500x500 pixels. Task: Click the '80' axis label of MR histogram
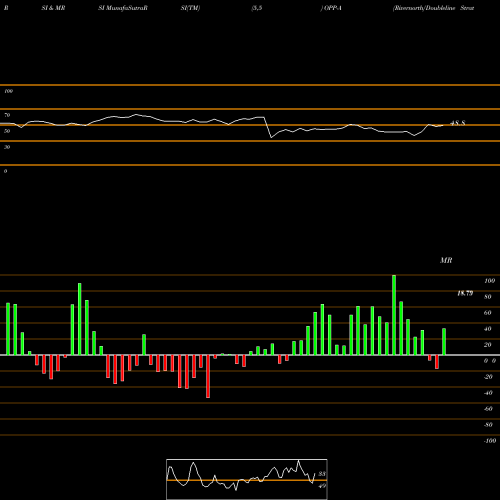tap(488, 297)
